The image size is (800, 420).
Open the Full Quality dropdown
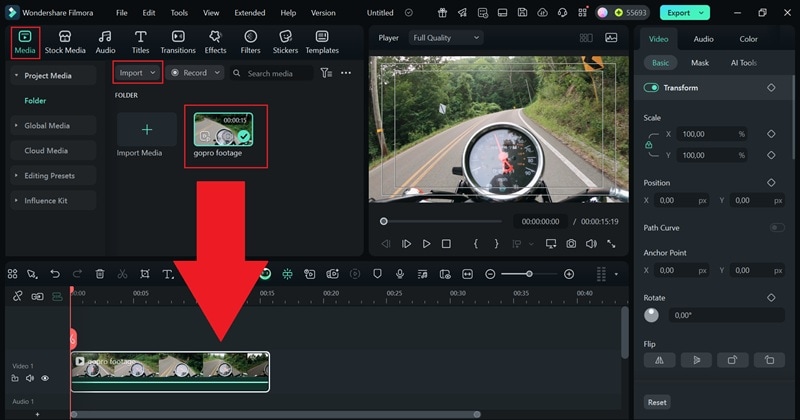click(x=446, y=38)
